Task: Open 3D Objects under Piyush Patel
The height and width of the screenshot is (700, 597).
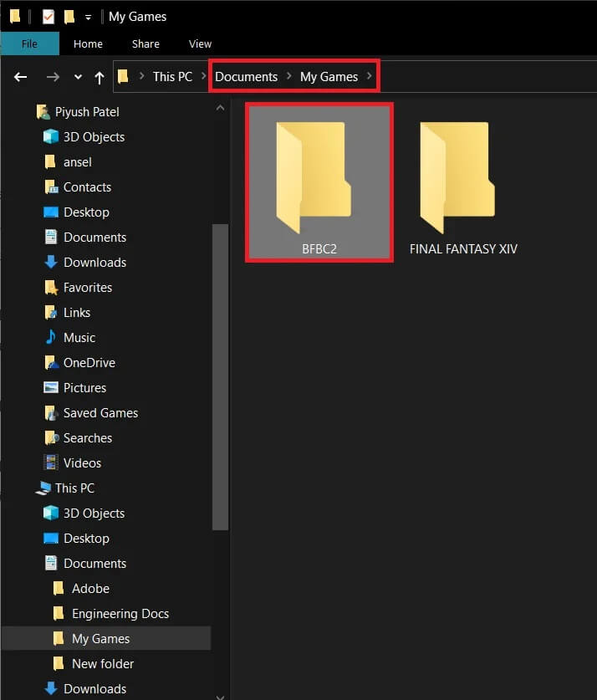Action: click(x=94, y=137)
